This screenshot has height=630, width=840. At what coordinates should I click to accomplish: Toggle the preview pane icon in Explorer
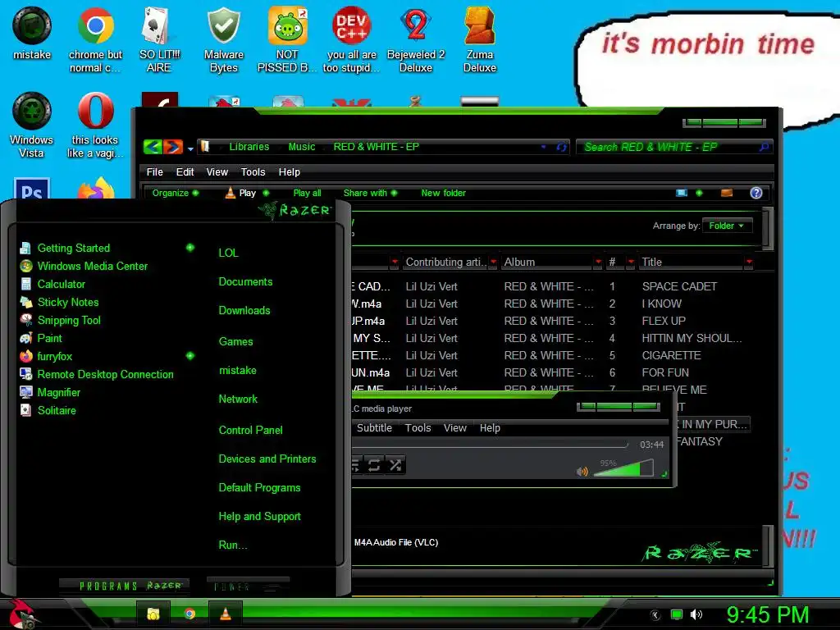click(727, 193)
